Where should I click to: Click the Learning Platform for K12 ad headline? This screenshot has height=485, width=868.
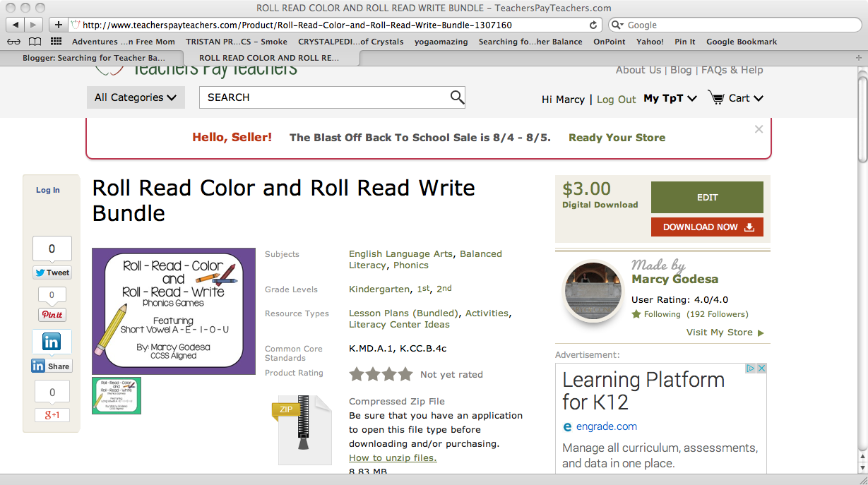point(643,391)
